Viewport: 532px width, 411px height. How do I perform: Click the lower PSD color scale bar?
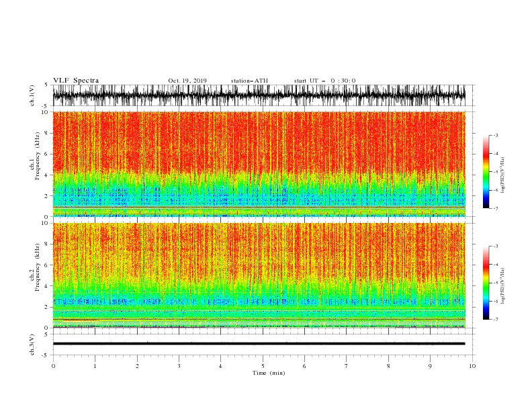(486, 283)
